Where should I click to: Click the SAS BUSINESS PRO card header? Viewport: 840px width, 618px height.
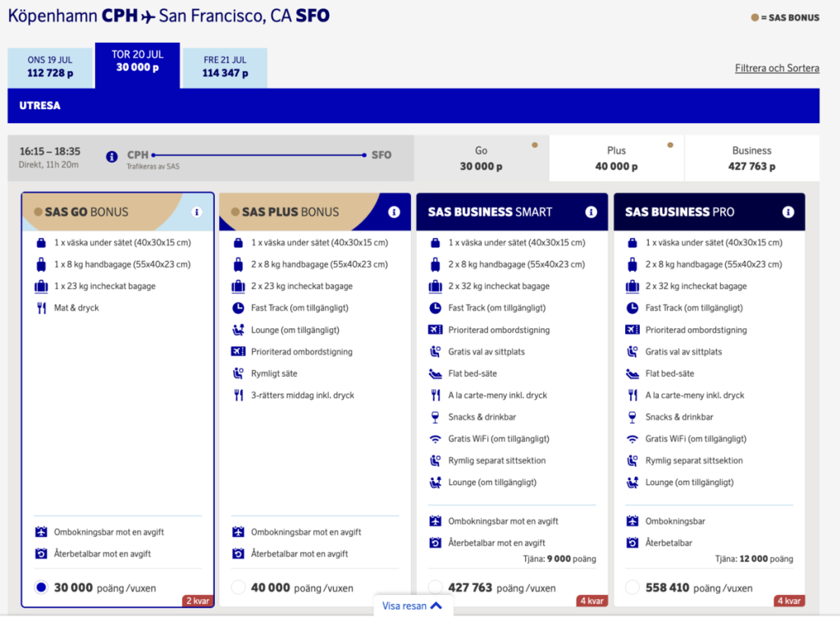point(710,213)
